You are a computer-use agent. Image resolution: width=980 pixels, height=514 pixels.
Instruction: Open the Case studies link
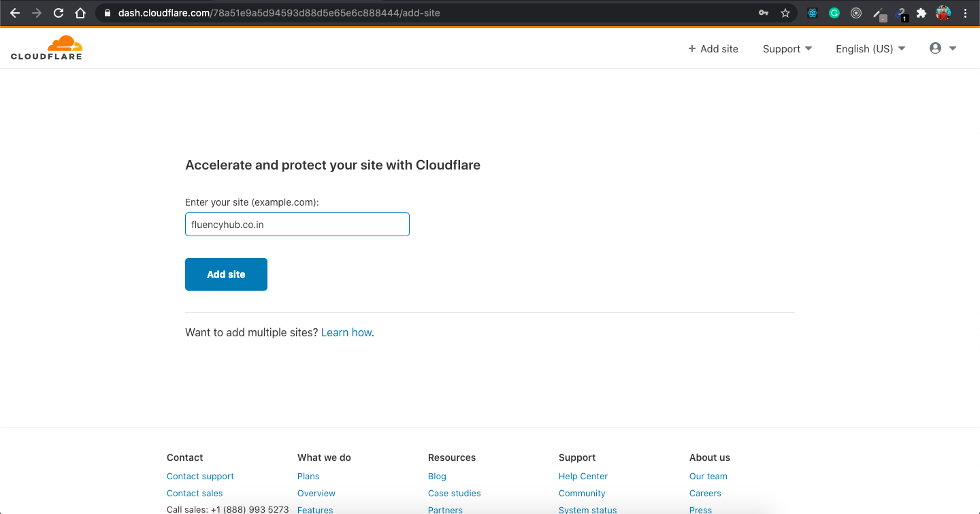coord(455,494)
